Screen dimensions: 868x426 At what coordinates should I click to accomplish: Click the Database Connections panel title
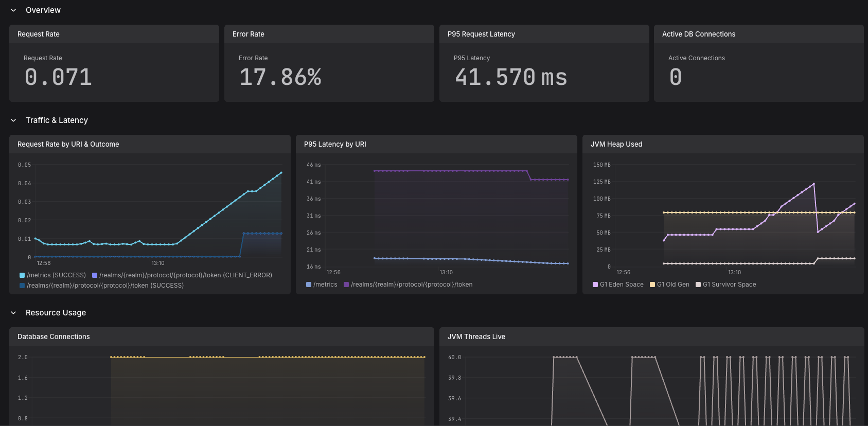point(54,336)
